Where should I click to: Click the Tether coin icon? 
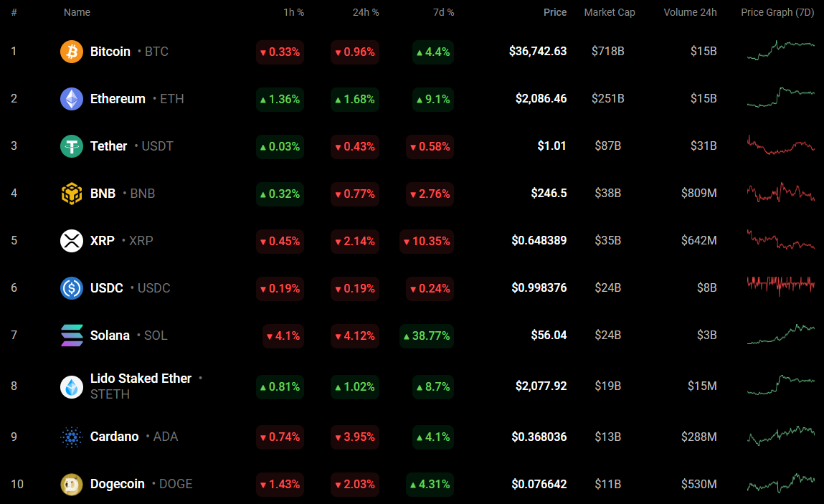pyautogui.click(x=72, y=146)
